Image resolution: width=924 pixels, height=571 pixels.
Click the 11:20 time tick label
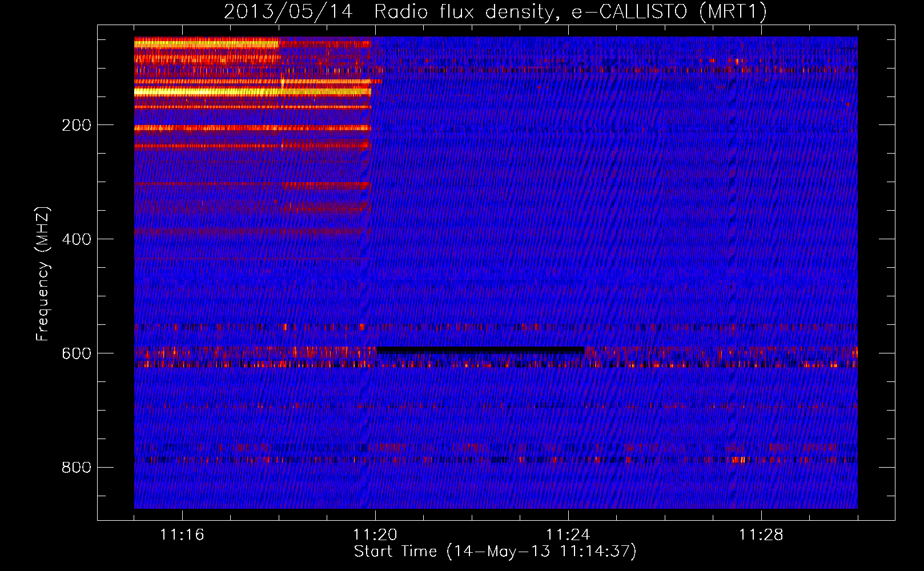(x=375, y=535)
